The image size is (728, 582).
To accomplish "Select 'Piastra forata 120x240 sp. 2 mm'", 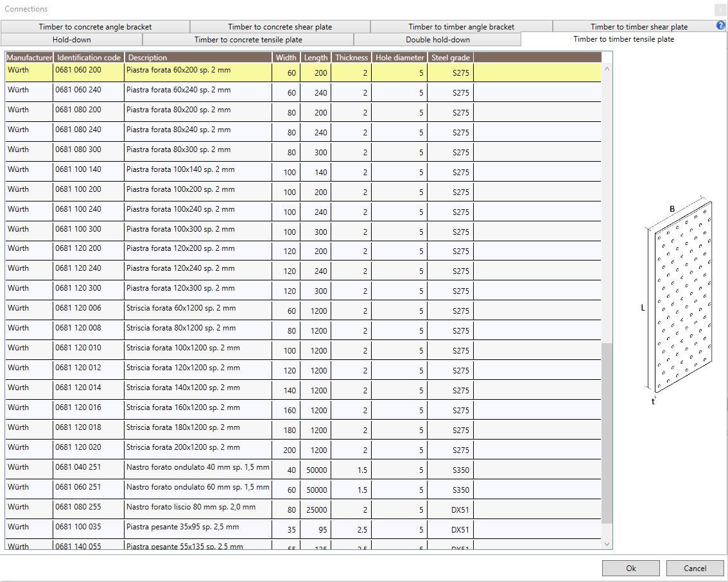I will (x=303, y=271).
